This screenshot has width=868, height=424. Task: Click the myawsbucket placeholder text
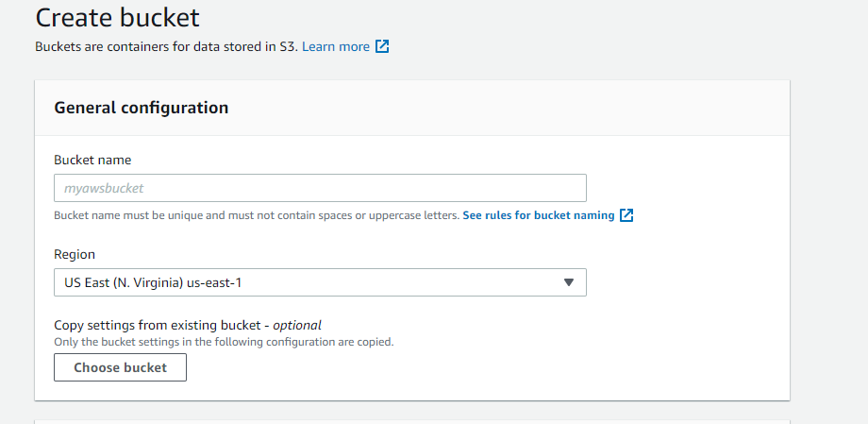[104, 189]
